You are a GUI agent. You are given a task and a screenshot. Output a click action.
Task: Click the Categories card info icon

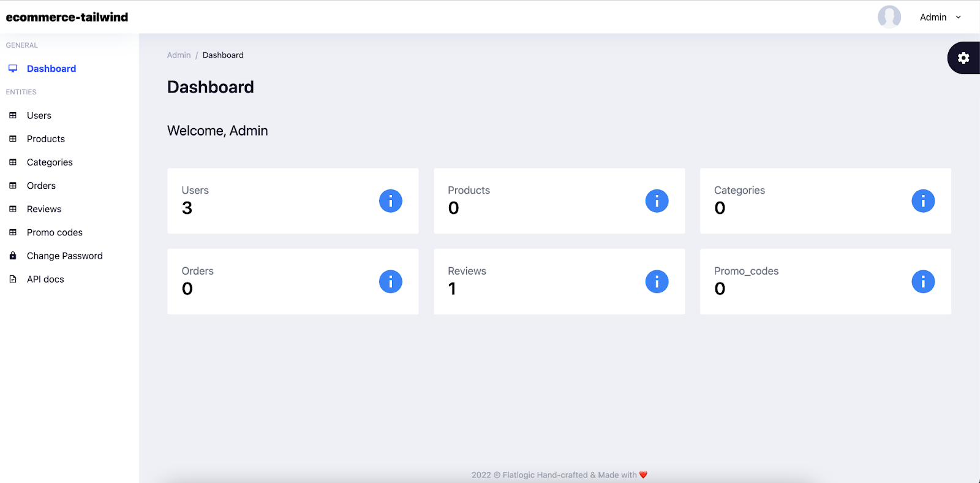[x=923, y=201]
